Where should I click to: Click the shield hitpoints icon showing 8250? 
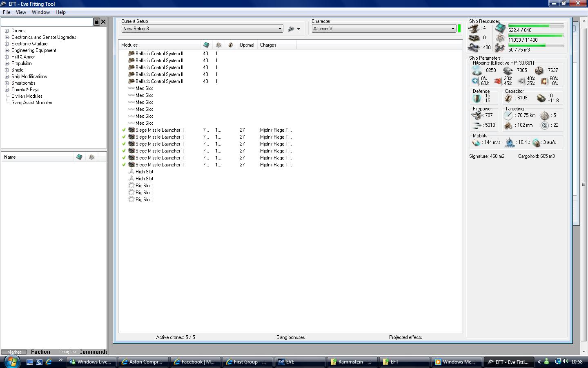click(x=477, y=71)
